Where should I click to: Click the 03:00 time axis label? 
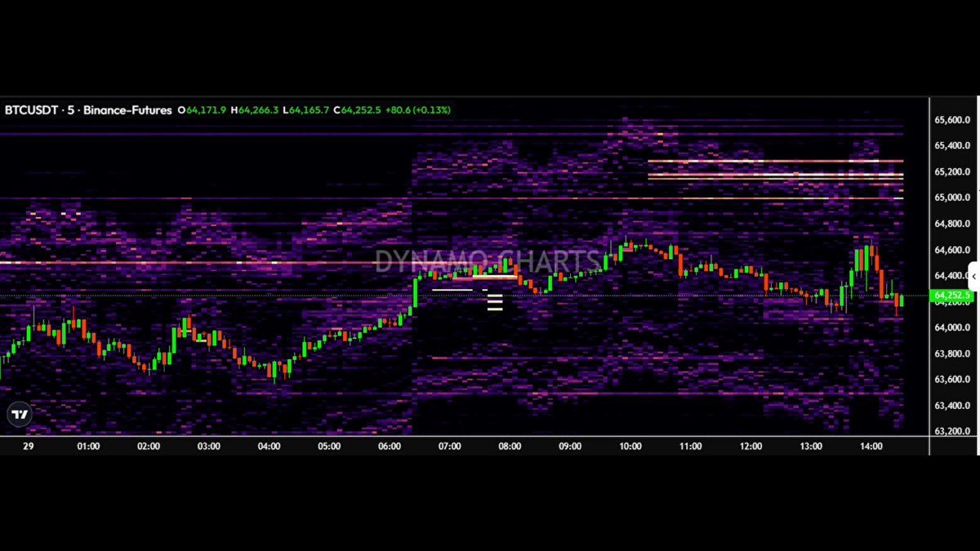[209, 447]
